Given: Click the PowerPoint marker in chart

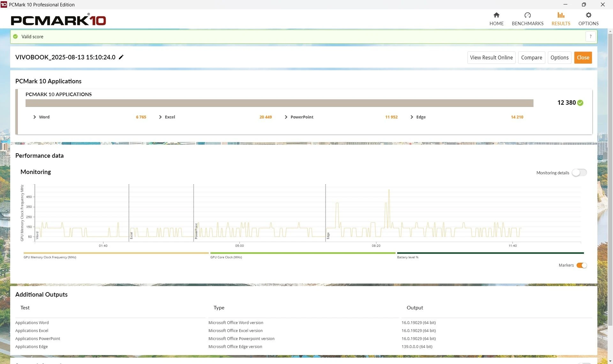Looking at the screenshot, I should pyautogui.click(x=196, y=231).
